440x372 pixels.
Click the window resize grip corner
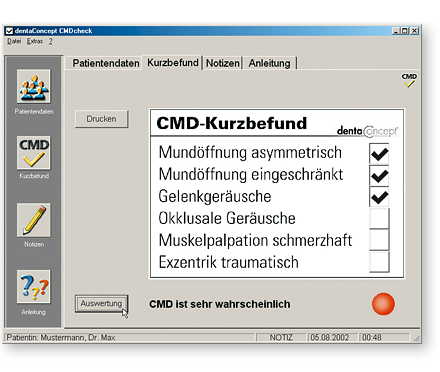(x=416, y=339)
